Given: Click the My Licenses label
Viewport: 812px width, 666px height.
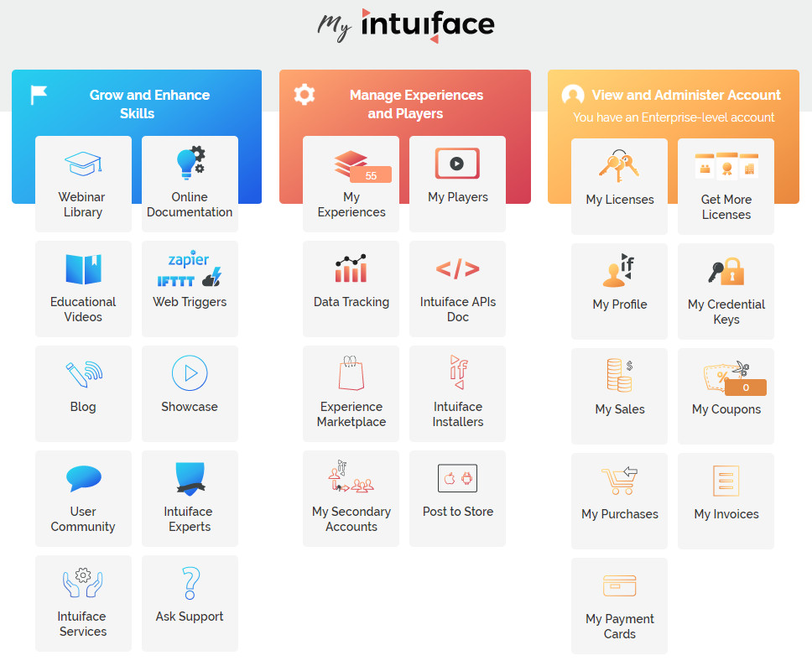Looking at the screenshot, I should click(620, 200).
